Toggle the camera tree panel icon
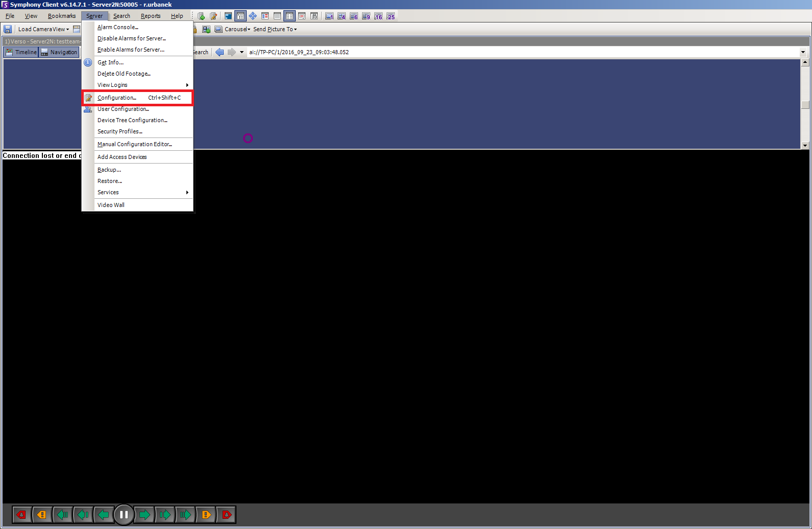 coord(241,16)
